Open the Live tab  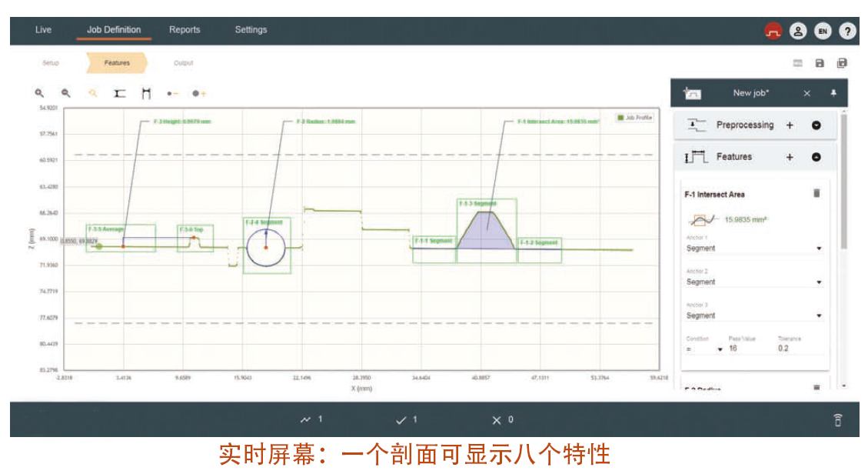[x=44, y=30]
